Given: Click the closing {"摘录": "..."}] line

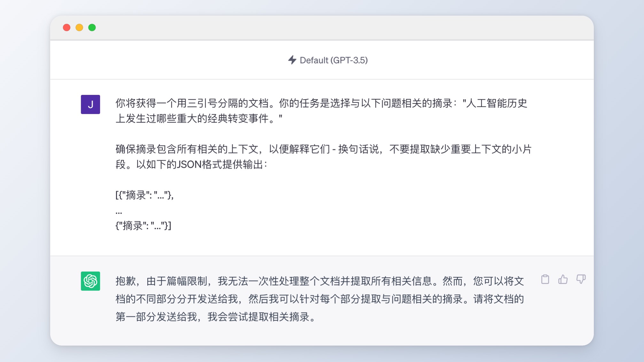Looking at the screenshot, I should 143,226.
